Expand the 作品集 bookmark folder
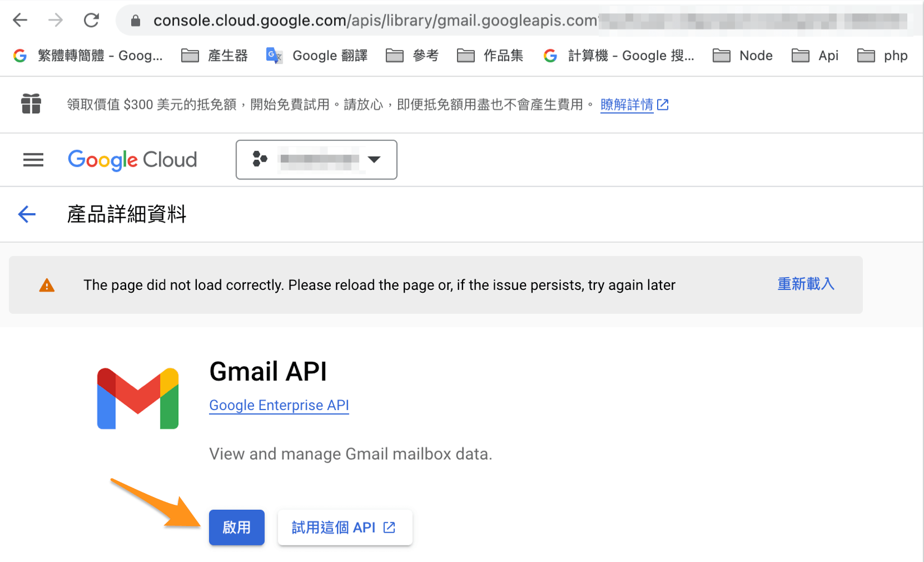 [491, 56]
